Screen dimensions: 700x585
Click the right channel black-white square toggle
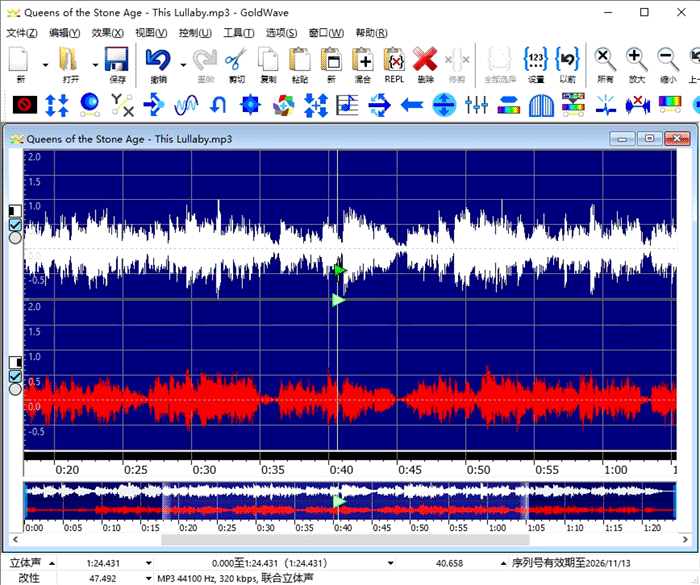tap(16, 362)
